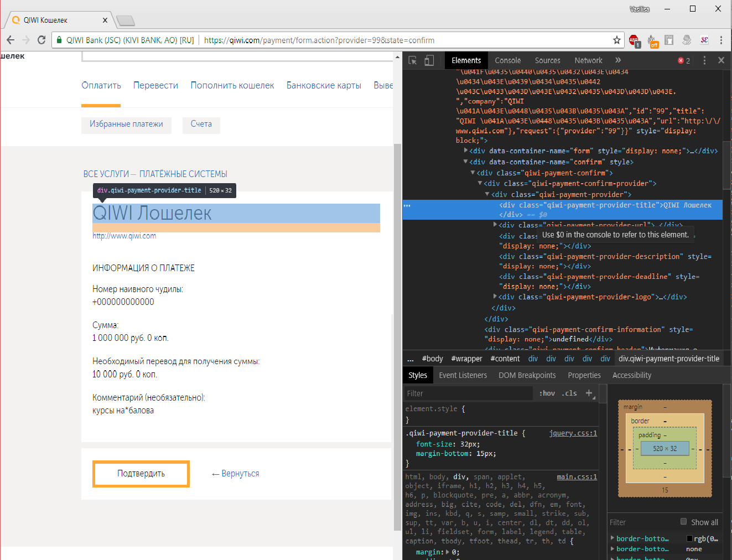Open the Sources tab in DevTools
Image resolution: width=732 pixels, height=560 pixels.
[548, 60]
